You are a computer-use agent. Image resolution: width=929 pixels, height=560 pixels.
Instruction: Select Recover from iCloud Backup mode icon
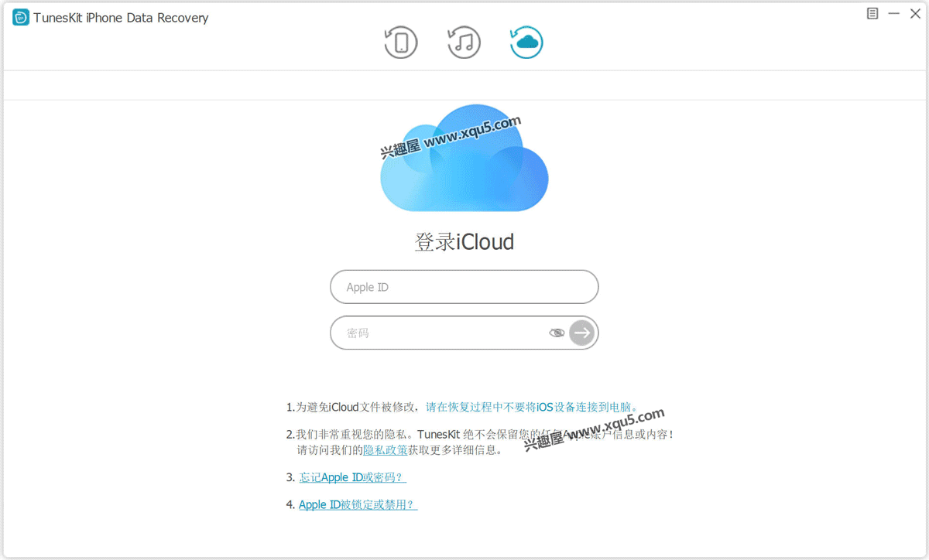tap(526, 43)
